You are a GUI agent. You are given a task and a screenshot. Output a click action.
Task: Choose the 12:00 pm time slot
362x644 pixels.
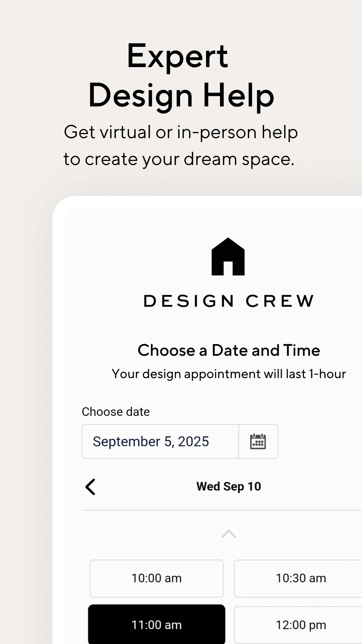click(x=301, y=625)
